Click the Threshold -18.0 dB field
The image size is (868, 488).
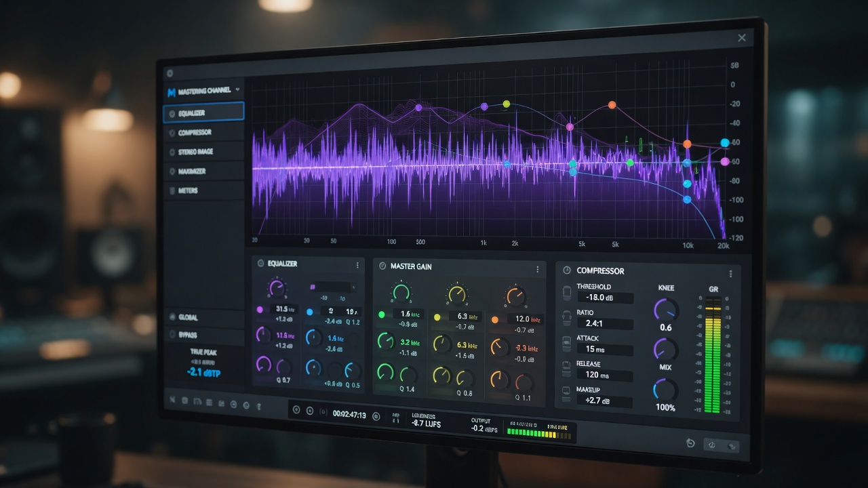(x=605, y=298)
